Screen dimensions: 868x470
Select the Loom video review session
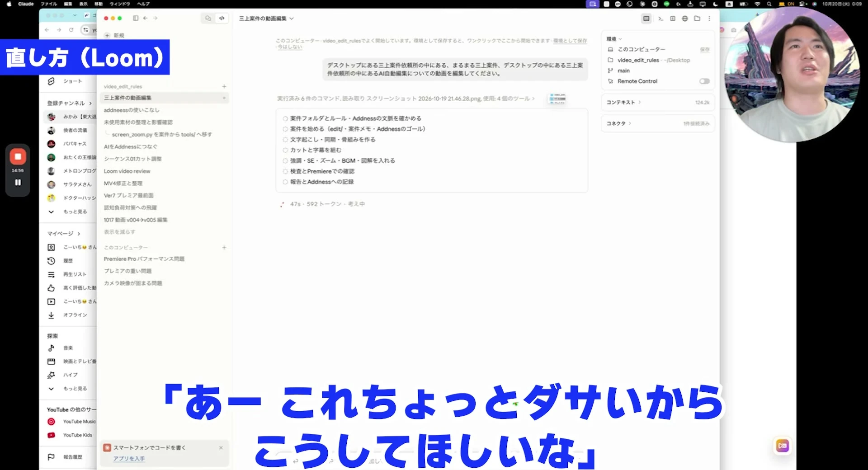pyautogui.click(x=127, y=171)
